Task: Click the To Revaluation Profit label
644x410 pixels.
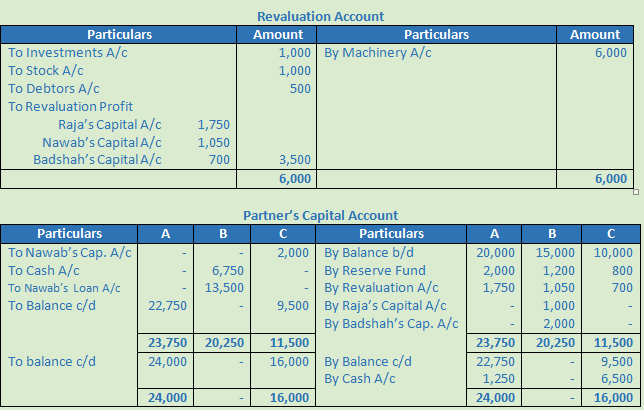Action: coord(71,107)
